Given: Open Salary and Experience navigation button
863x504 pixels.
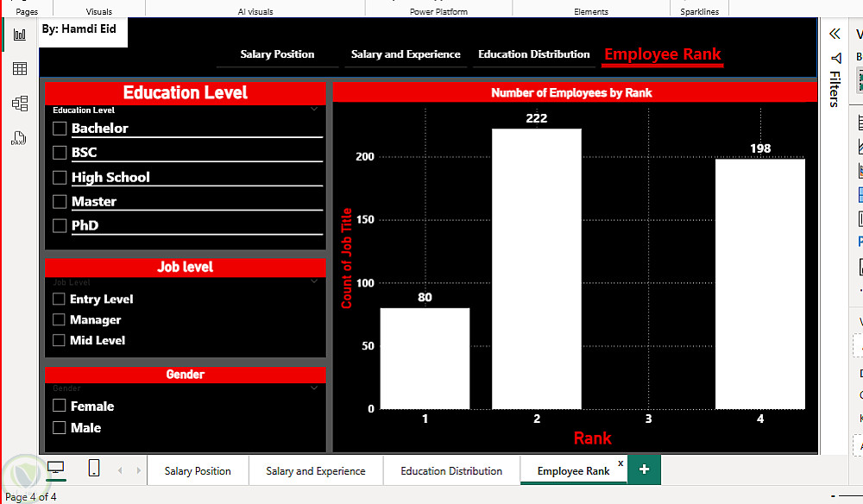Looking at the screenshot, I should 406,54.
